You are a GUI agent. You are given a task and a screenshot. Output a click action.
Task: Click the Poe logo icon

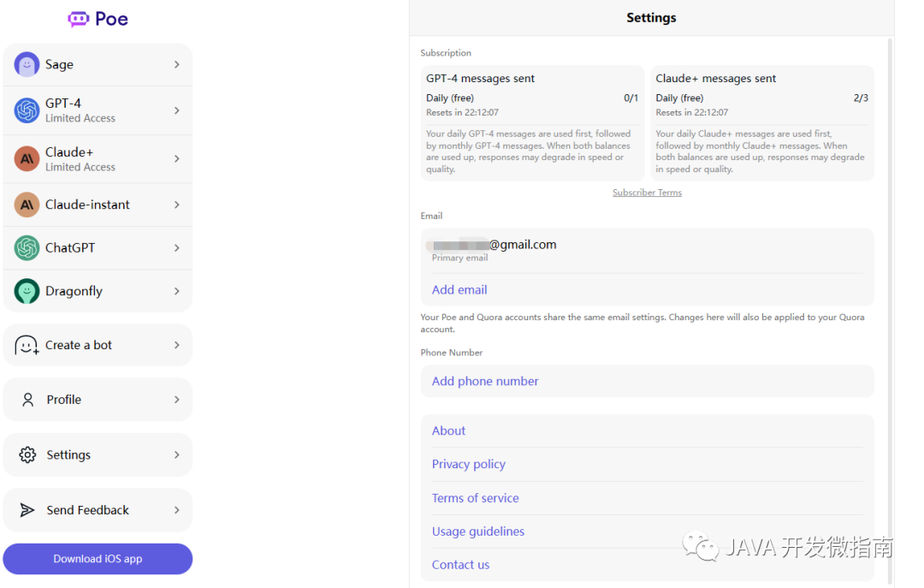point(79,19)
